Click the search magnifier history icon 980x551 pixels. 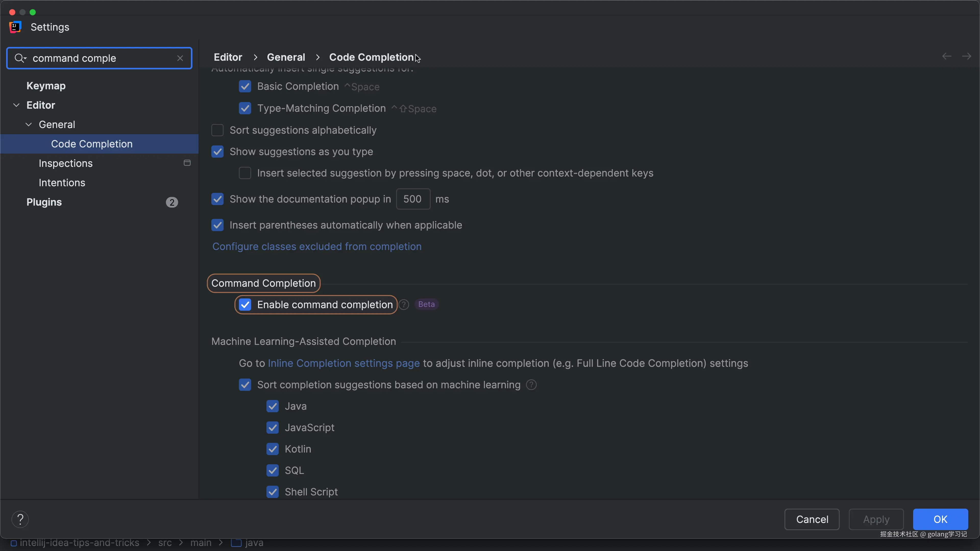click(x=20, y=58)
